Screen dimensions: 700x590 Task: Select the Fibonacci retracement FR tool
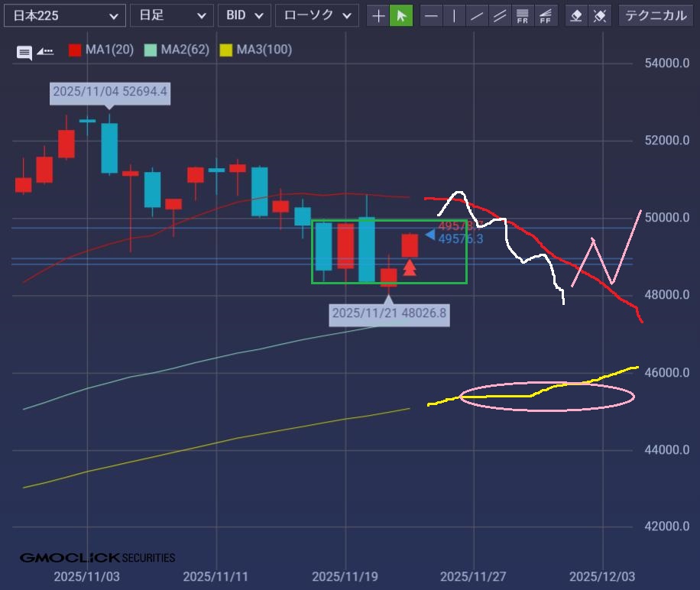(523, 15)
